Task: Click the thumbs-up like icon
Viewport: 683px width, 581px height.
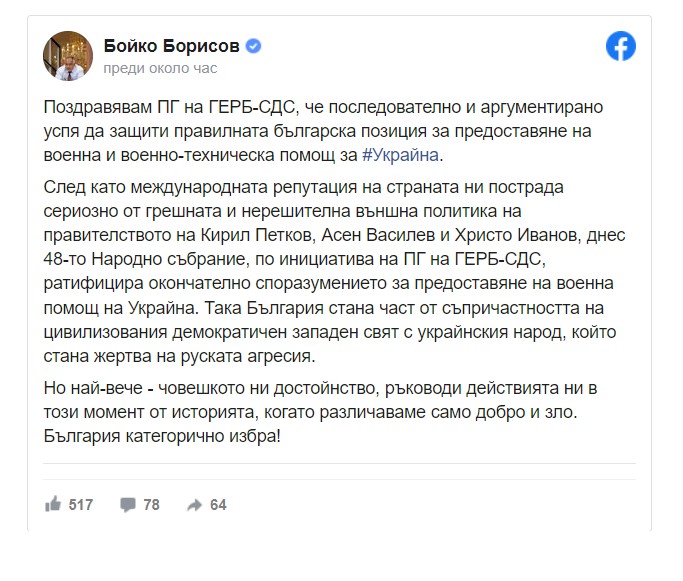Action: tap(53, 505)
